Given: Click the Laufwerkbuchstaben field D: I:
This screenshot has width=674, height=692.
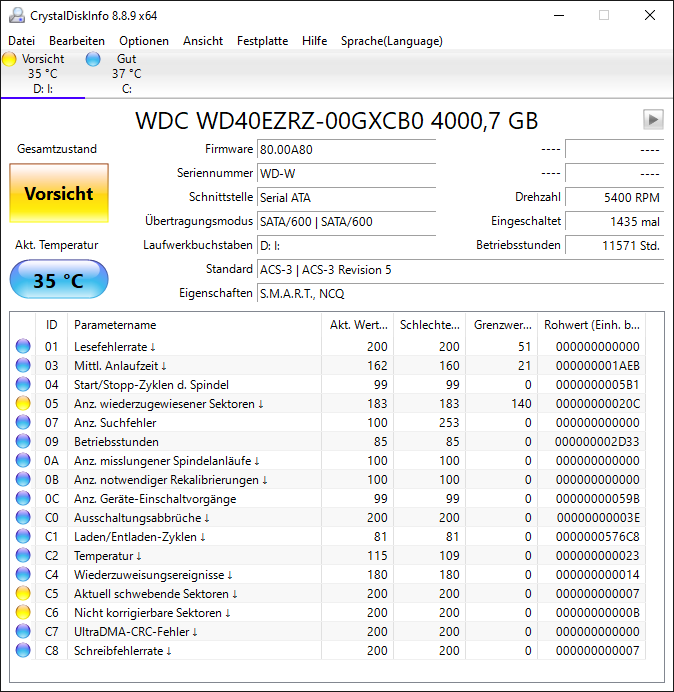Looking at the screenshot, I should [346, 245].
